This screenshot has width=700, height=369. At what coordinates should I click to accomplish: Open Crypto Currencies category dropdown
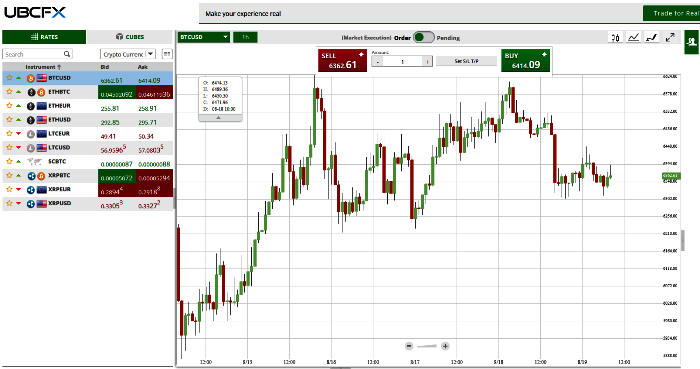(x=128, y=54)
